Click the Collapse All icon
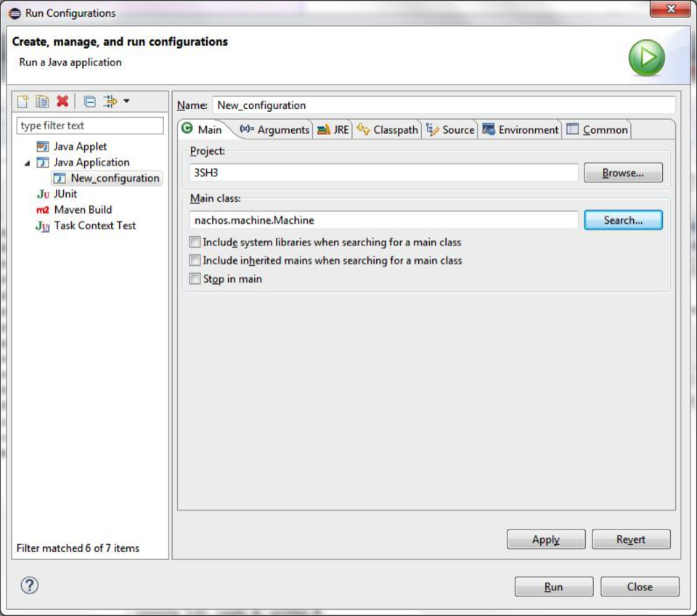 pos(89,102)
